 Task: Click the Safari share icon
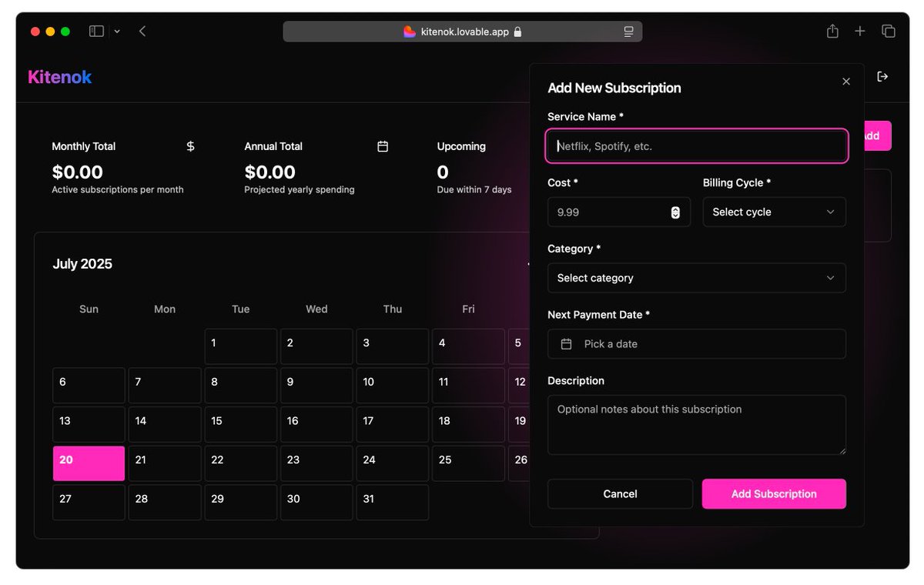pyautogui.click(x=832, y=31)
